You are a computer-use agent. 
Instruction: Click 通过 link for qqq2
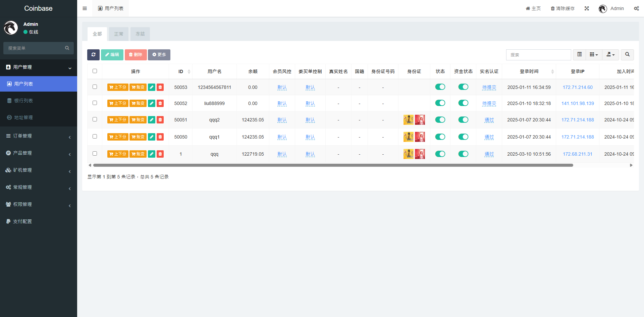489,120
